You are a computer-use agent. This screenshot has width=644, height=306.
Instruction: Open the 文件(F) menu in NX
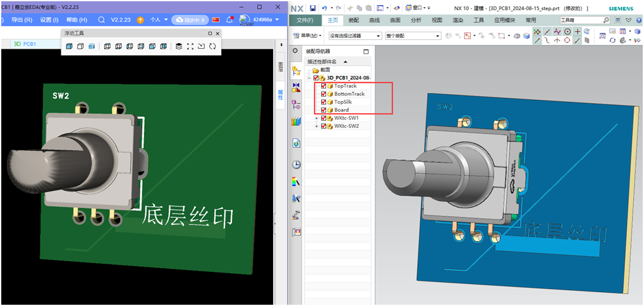(x=305, y=20)
